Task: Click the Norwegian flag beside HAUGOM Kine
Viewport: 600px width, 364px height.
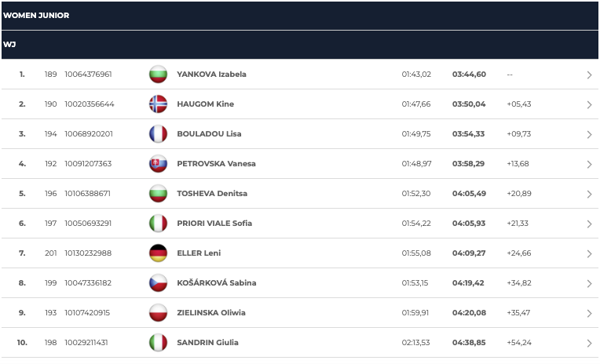Action: (158, 104)
